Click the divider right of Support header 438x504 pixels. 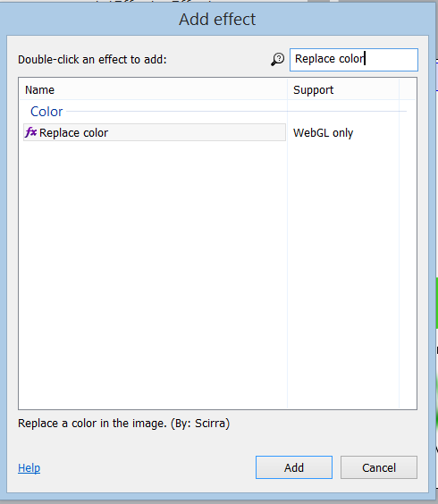point(399,89)
